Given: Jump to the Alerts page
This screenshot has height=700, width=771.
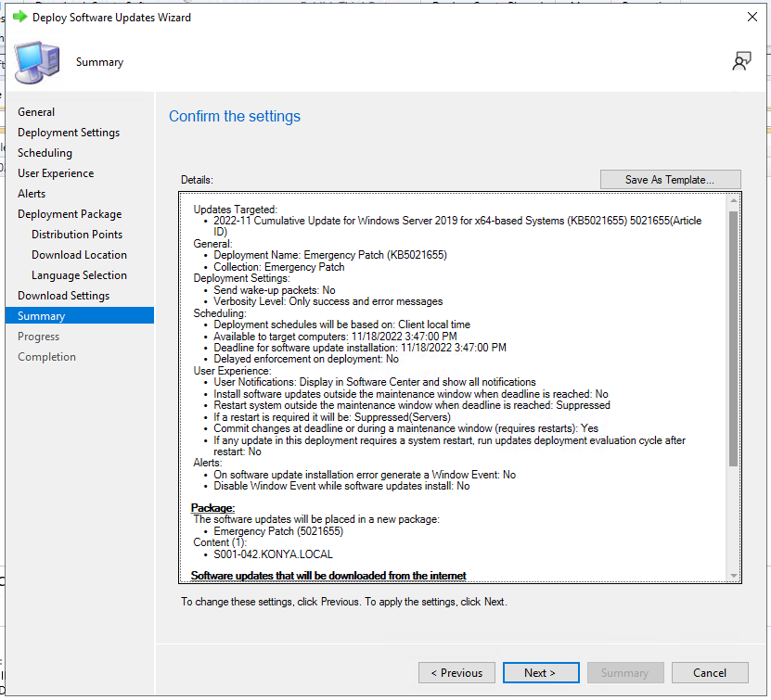Looking at the screenshot, I should (32, 194).
